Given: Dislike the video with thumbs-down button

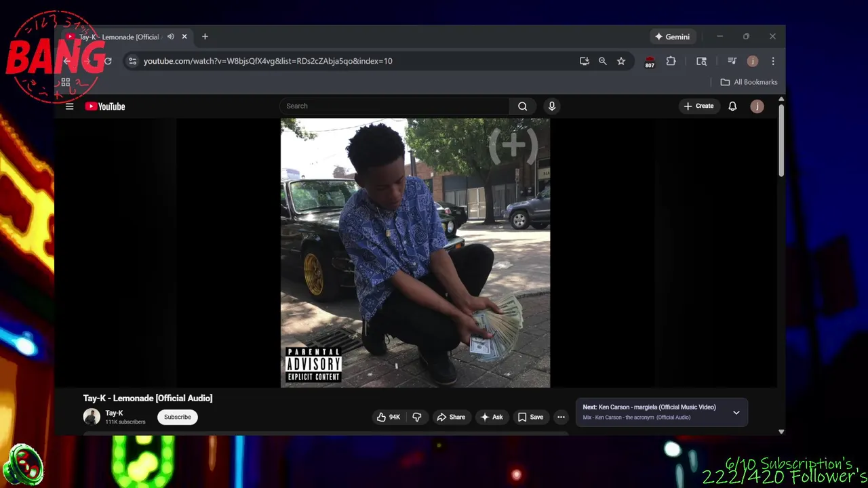Looking at the screenshot, I should [x=416, y=418].
